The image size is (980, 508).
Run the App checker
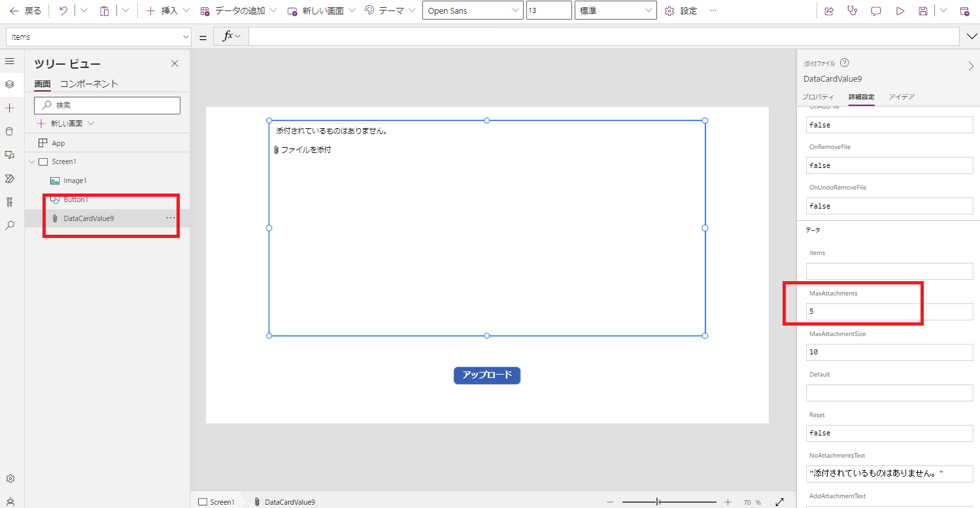852,10
